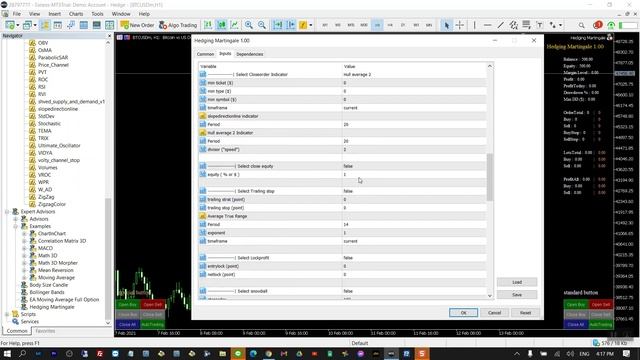The width and height of the screenshot is (640, 360).
Task: Open the new chart icon in toolbar
Action: pyautogui.click(x=9, y=25)
